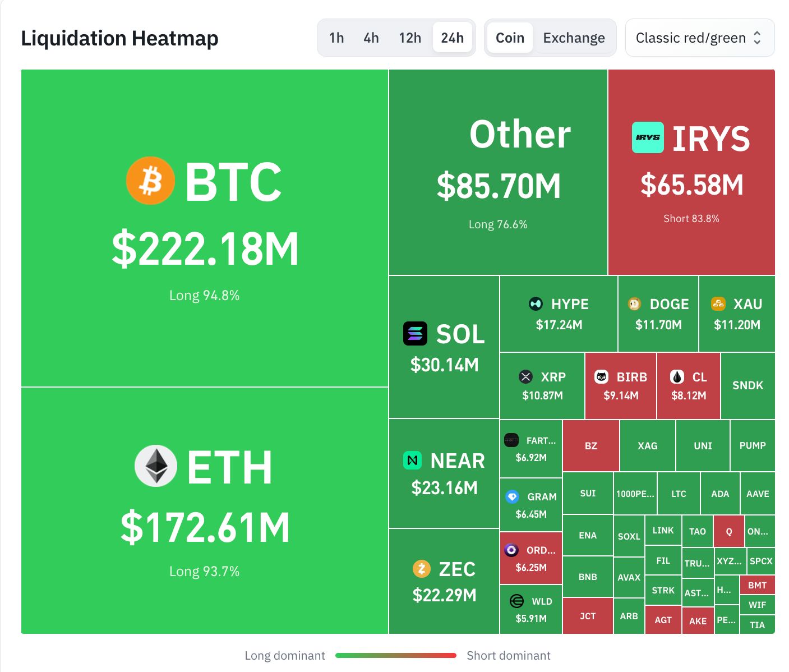
Task: Click the Zcash ZEC coin icon
Action: click(421, 569)
